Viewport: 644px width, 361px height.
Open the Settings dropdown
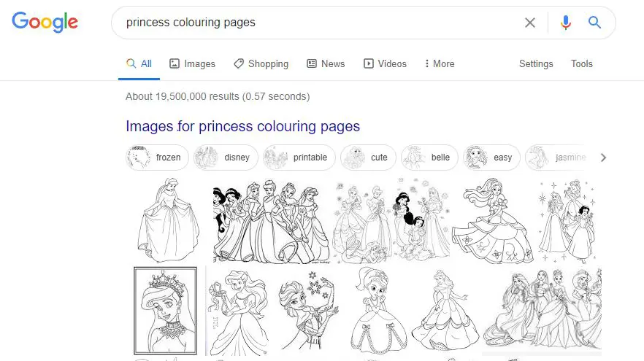pyautogui.click(x=536, y=63)
